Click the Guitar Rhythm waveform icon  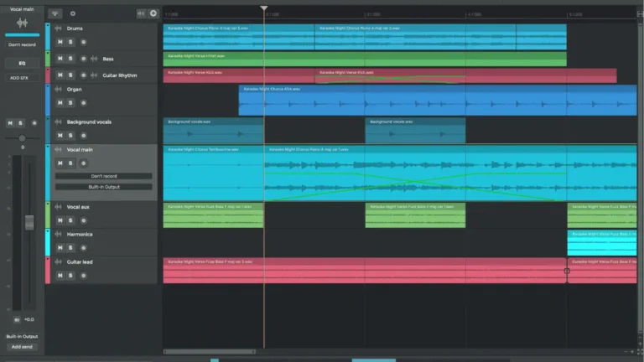95,75
